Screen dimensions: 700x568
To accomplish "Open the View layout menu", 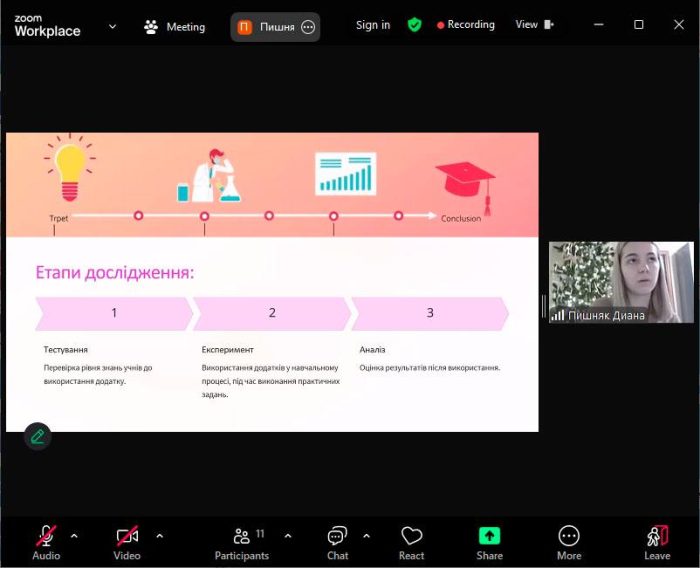I will point(534,25).
